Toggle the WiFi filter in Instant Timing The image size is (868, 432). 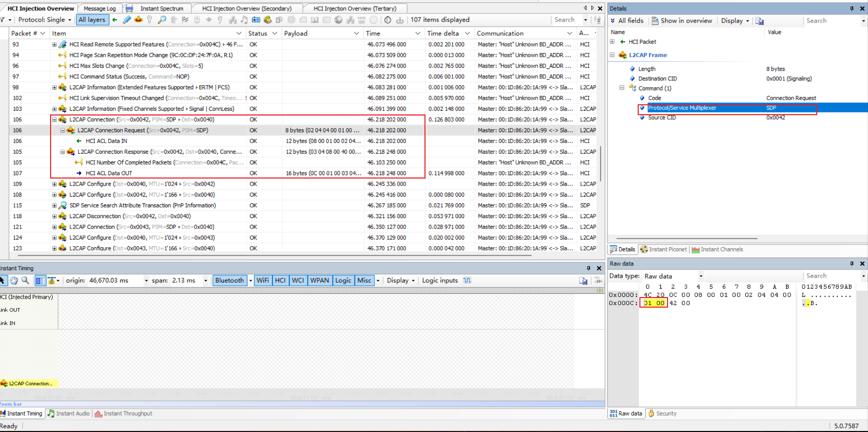pyautogui.click(x=262, y=280)
